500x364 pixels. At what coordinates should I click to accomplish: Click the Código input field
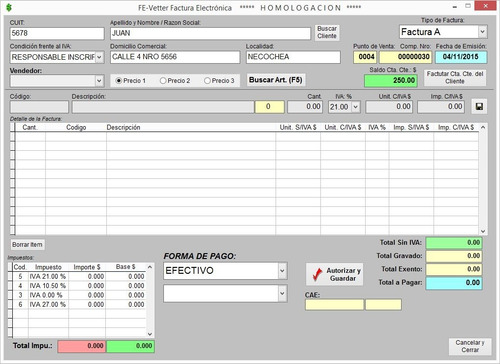coord(39,107)
